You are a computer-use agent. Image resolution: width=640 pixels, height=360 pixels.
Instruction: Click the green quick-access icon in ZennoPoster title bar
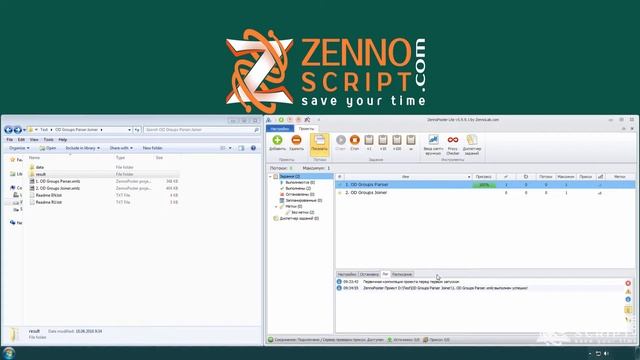point(281,120)
